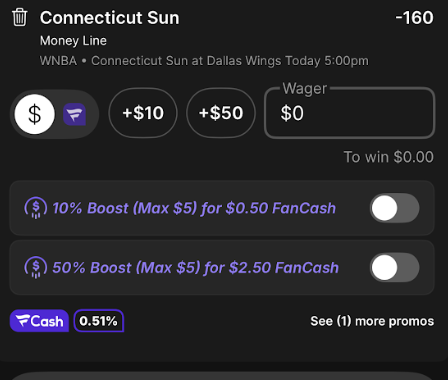Click the Connecticut Sun team name

click(110, 18)
